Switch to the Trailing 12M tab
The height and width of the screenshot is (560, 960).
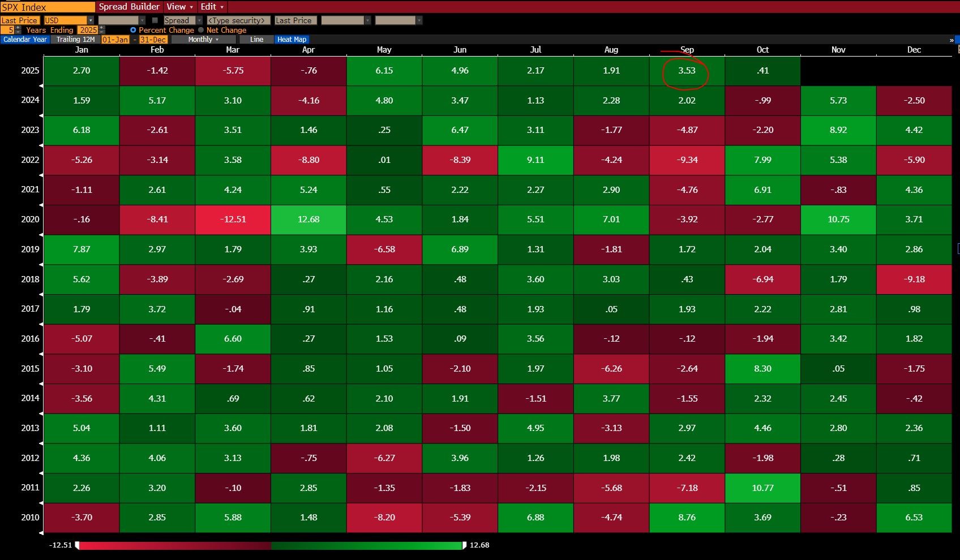tap(75, 40)
